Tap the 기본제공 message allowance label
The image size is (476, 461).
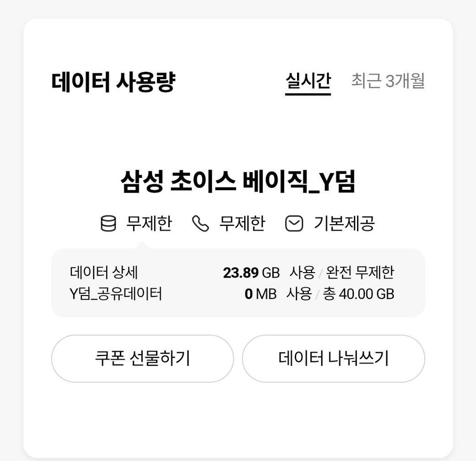pos(344,224)
